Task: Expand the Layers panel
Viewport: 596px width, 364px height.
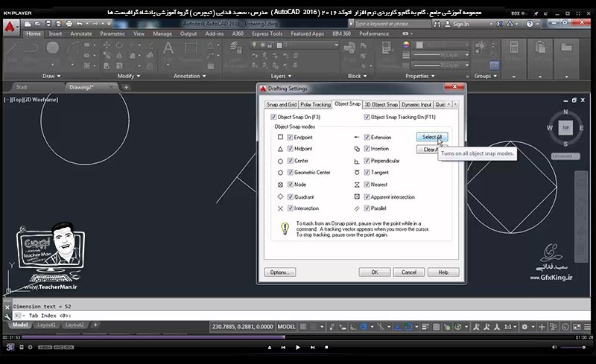Action: coord(281,76)
